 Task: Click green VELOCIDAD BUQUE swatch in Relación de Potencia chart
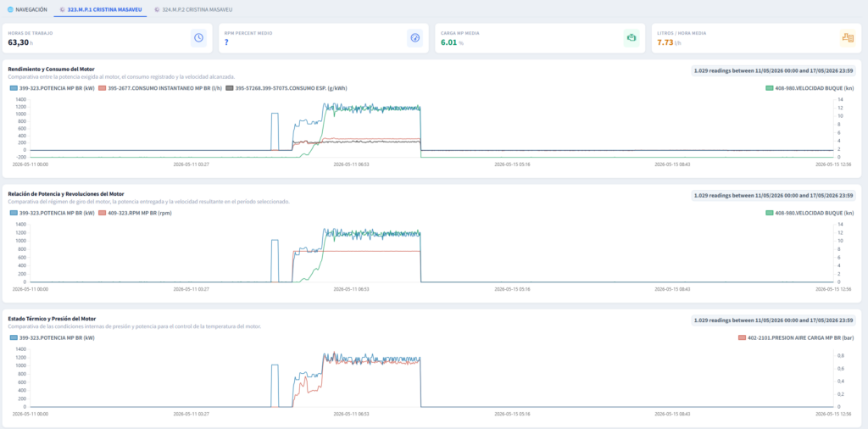click(x=770, y=213)
